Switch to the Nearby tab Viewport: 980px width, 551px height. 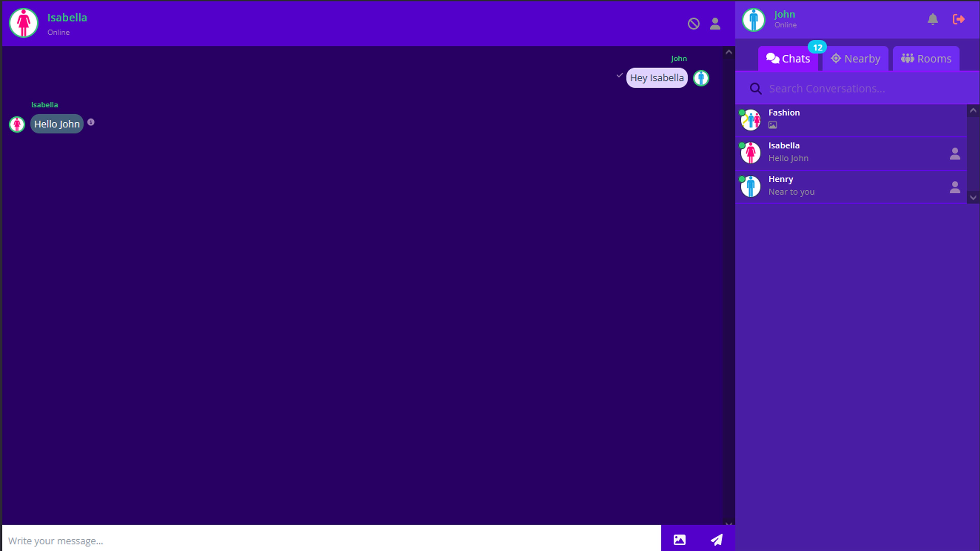pos(855,59)
